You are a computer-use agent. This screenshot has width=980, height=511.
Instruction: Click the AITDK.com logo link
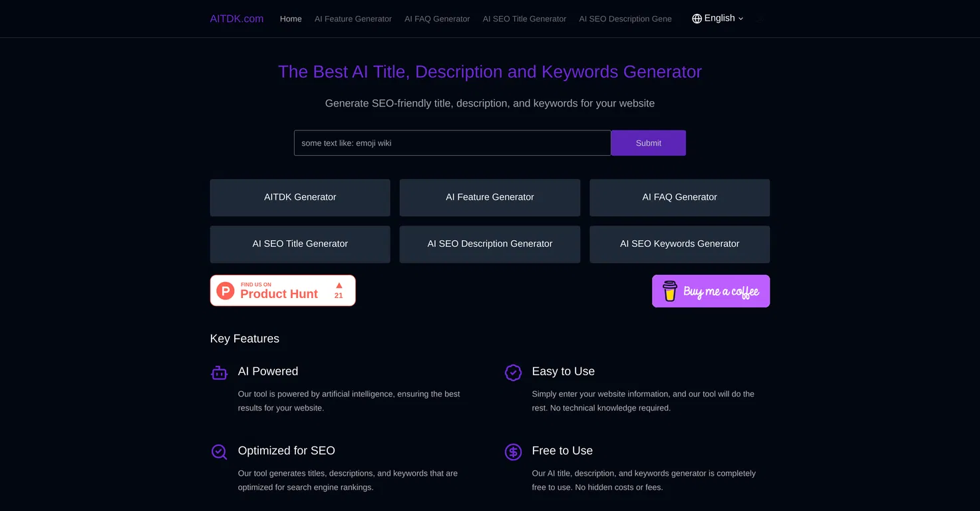[237, 19]
